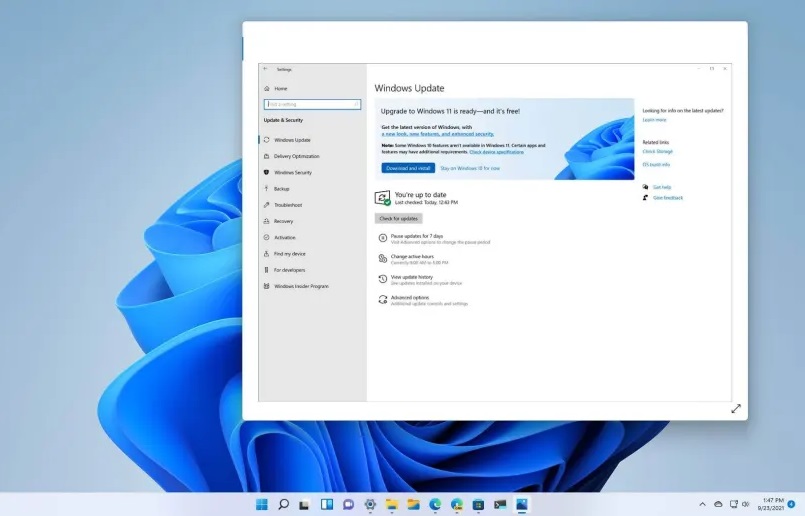Open Check device specifications link
805x516 pixels.
[496, 152]
